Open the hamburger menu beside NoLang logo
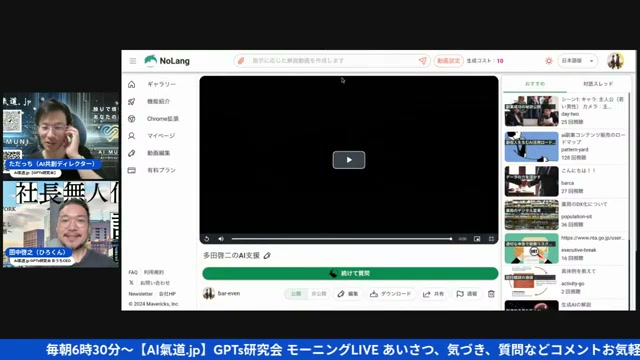Screen dimensions: 640x360 click(x=133, y=61)
